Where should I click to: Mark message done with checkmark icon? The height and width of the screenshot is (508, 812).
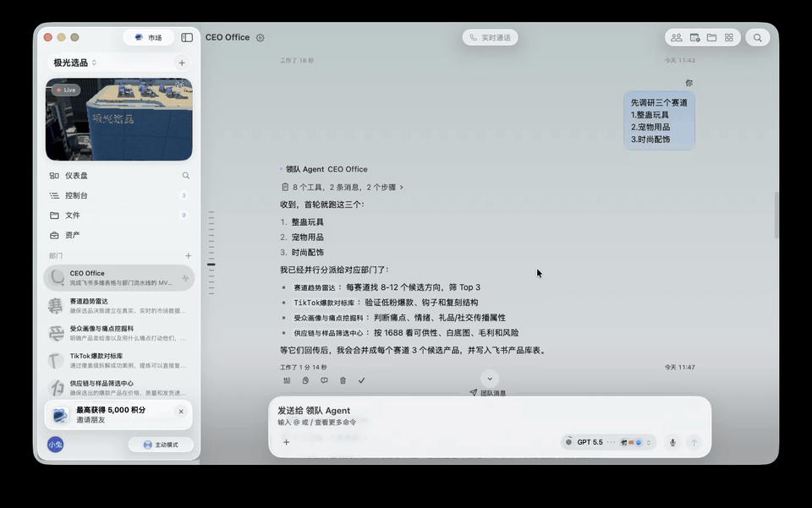[x=361, y=380]
